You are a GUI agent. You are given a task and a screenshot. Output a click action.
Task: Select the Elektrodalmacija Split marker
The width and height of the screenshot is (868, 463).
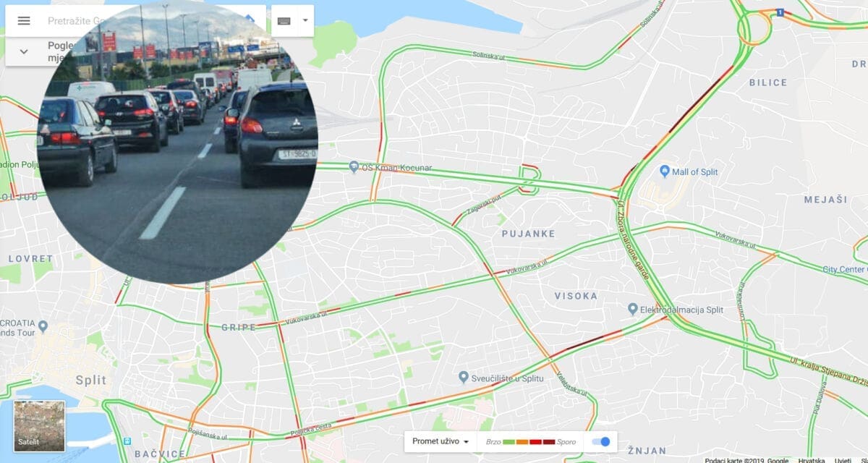click(x=633, y=309)
